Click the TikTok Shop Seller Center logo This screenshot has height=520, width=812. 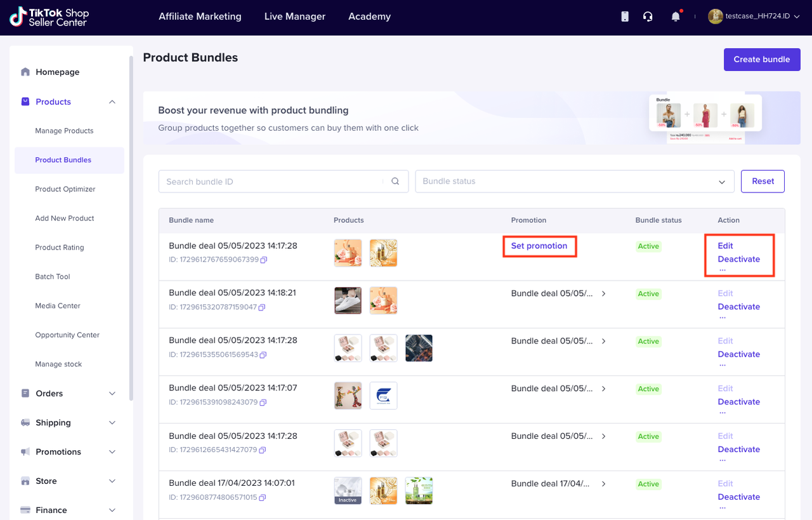[49, 17]
